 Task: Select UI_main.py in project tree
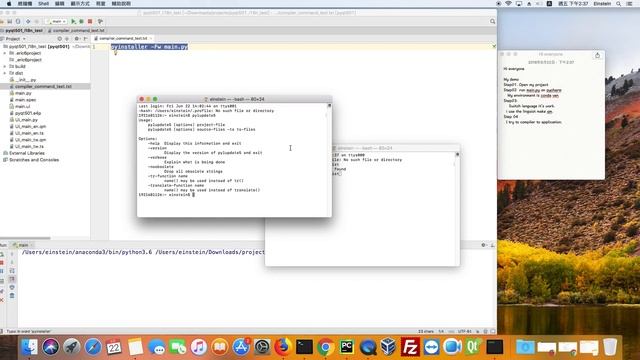coord(24,120)
